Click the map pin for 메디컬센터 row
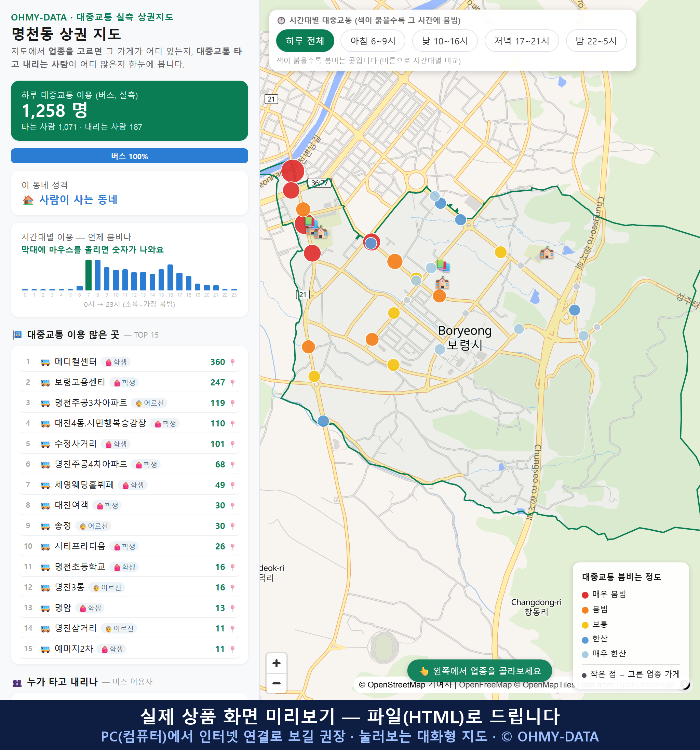The image size is (700, 750). tap(232, 362)
